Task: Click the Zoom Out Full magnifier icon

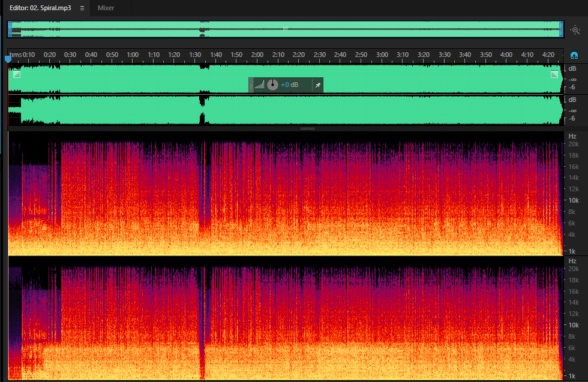Action: coord(575,29)
